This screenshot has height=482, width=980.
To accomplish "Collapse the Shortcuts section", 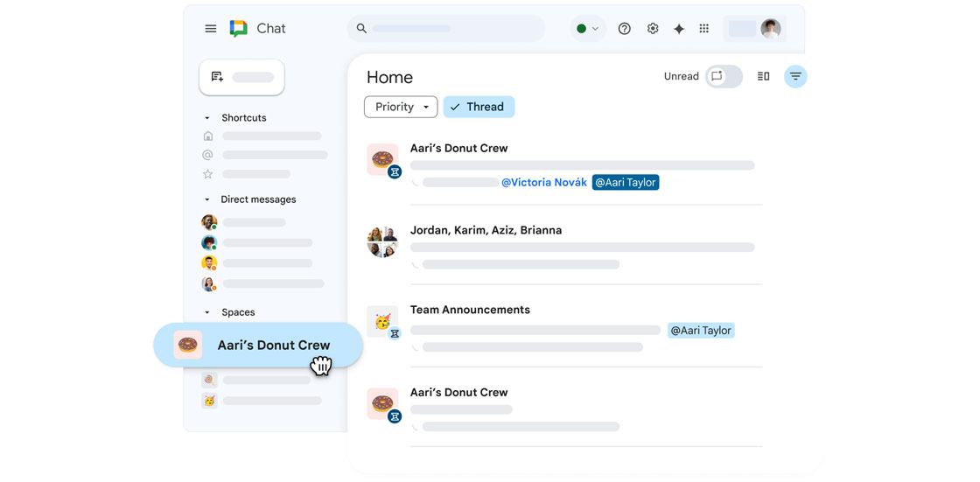I will coord(206,118).
